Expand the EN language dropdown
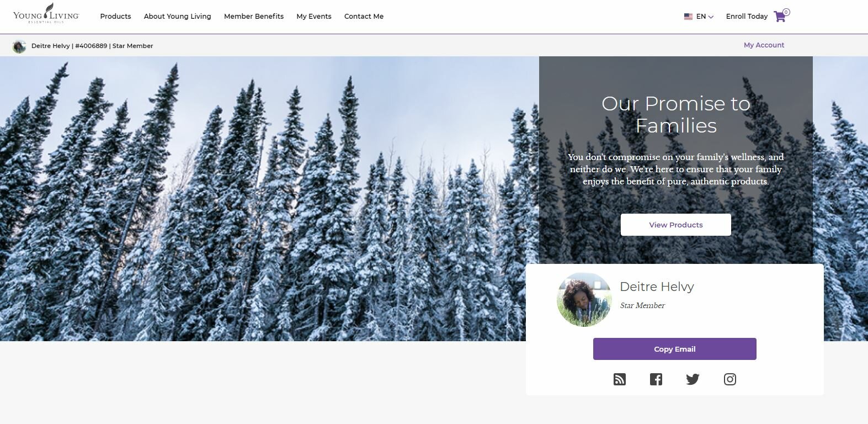The height and width of the screenshot is (424, 868). (x=705, y=17)
